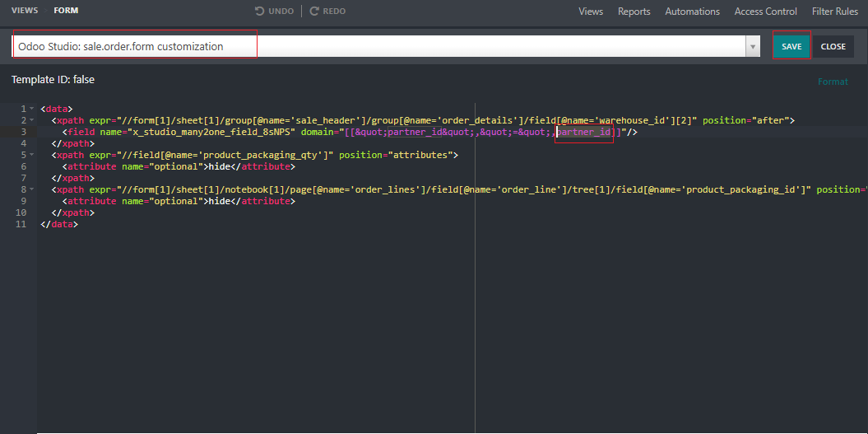This screenshot has width=868, height=434.
Task: Click the Template ID: false label
Action: tap(53, 80)
